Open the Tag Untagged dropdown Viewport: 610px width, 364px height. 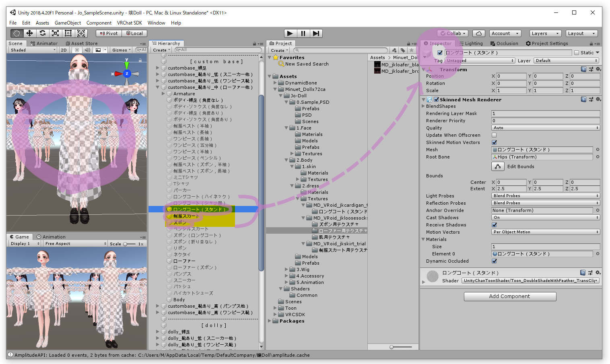480,60
